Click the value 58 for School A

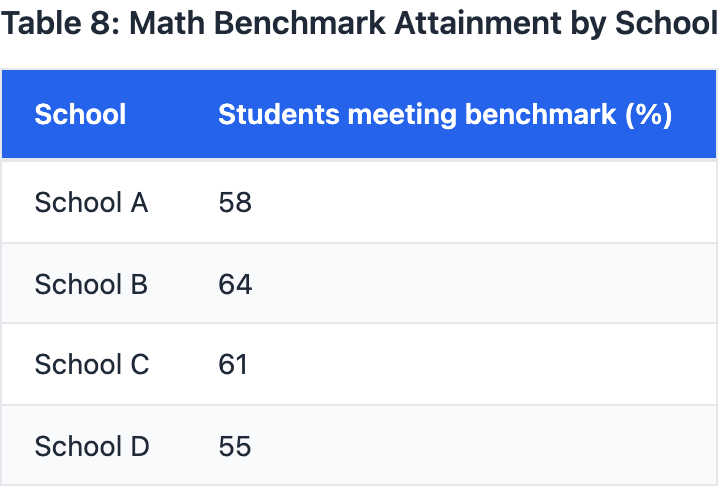[235, 203]
